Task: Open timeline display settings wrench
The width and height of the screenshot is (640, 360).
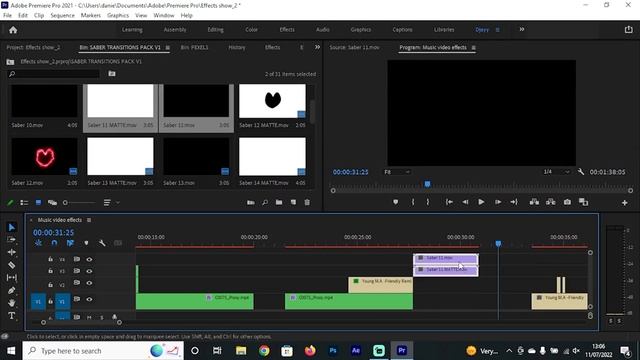Action: click(102, 243)
